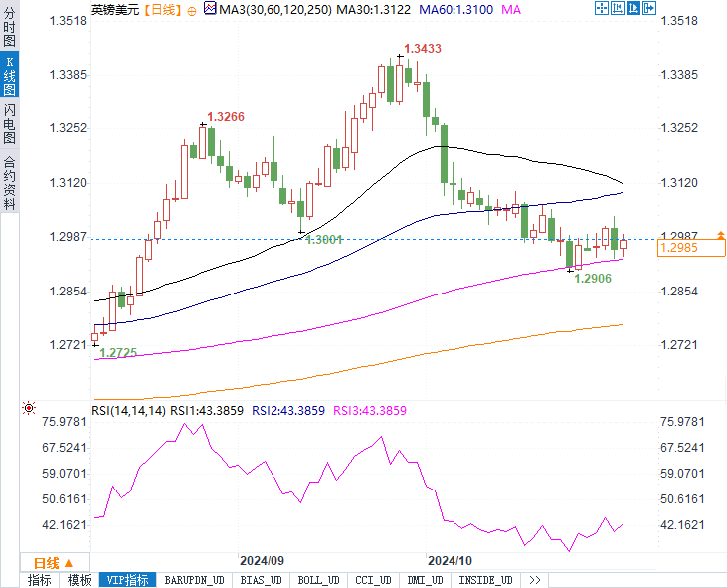Viewport: 727px width, 588px height.
Task: Apply the CCI_UD indicator
Action: point(374,580)
